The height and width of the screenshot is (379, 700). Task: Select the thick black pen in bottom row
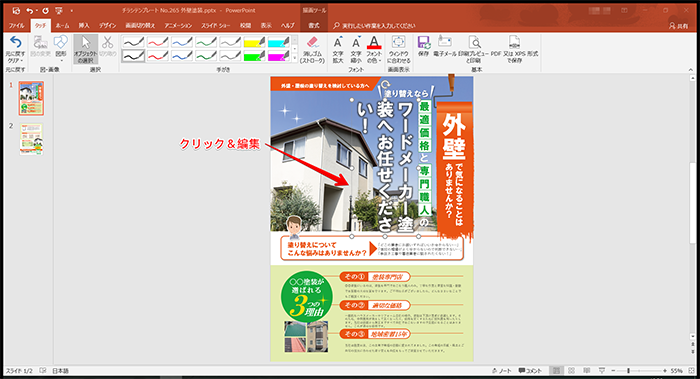pyautogui.click(x=133, y=56)
